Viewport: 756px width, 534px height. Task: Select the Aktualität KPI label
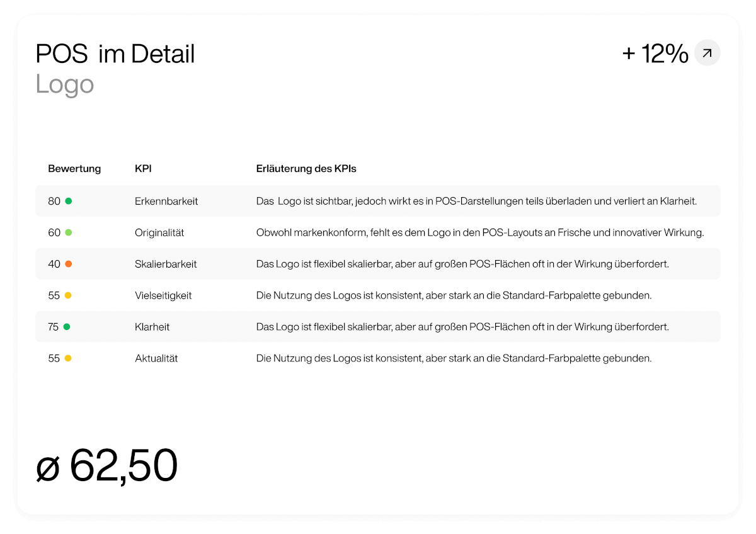point(156,358)
